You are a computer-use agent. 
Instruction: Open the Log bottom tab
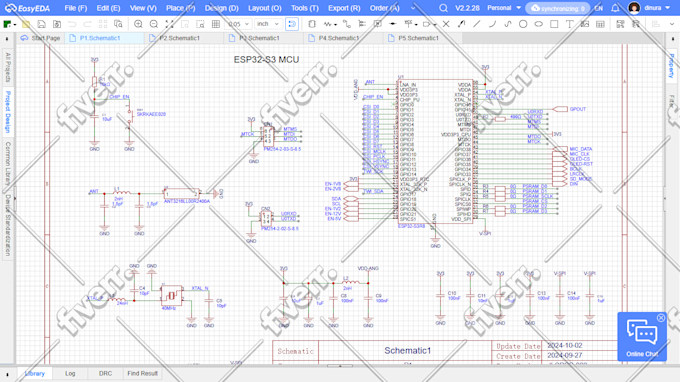(70, 373)
